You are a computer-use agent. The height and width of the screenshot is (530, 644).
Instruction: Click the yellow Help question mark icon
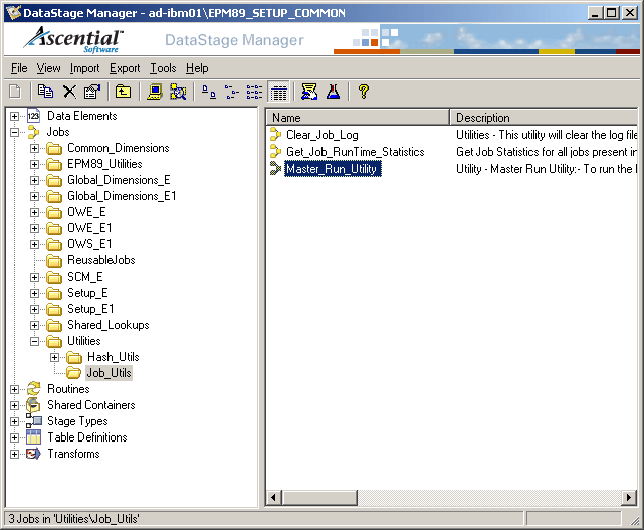(363, 91)
